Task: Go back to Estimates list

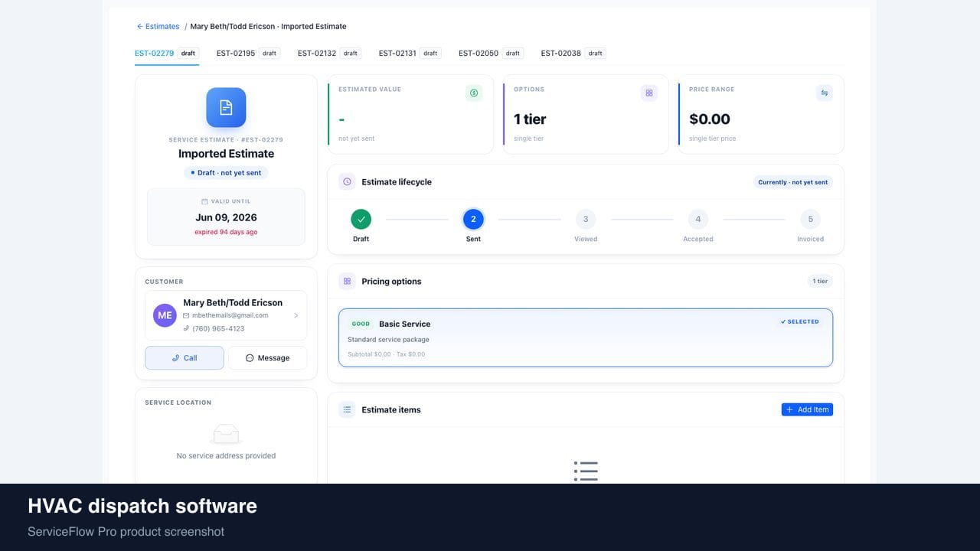Action: click(158, 26)
